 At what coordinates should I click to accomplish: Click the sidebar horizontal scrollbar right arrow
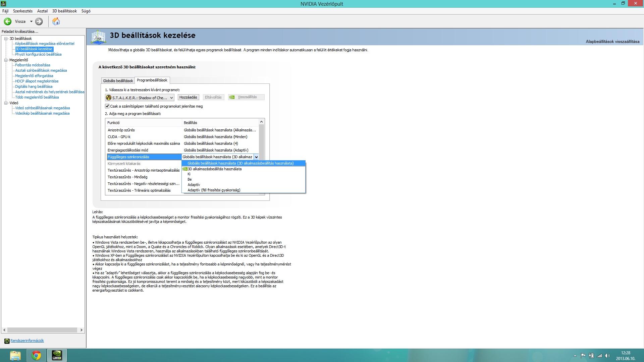(x=81, y=330)
